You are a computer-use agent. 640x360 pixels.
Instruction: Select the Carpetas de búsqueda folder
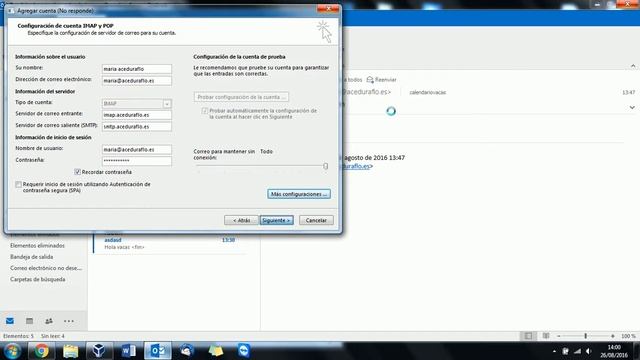38,280
